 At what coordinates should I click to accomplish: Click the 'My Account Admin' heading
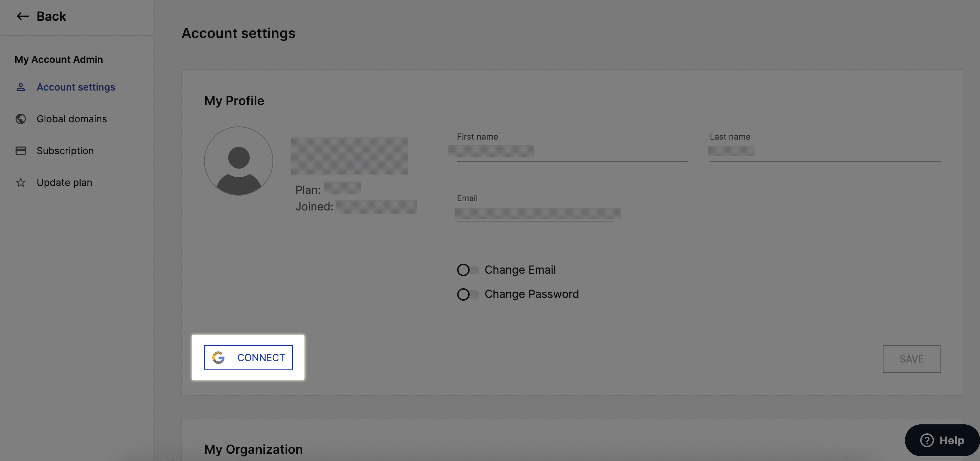coord(58,60)
